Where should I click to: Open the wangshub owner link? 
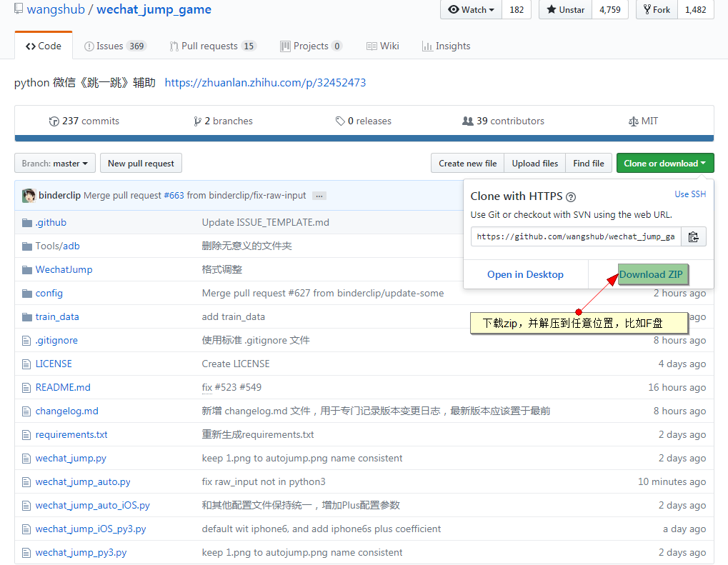56,10
